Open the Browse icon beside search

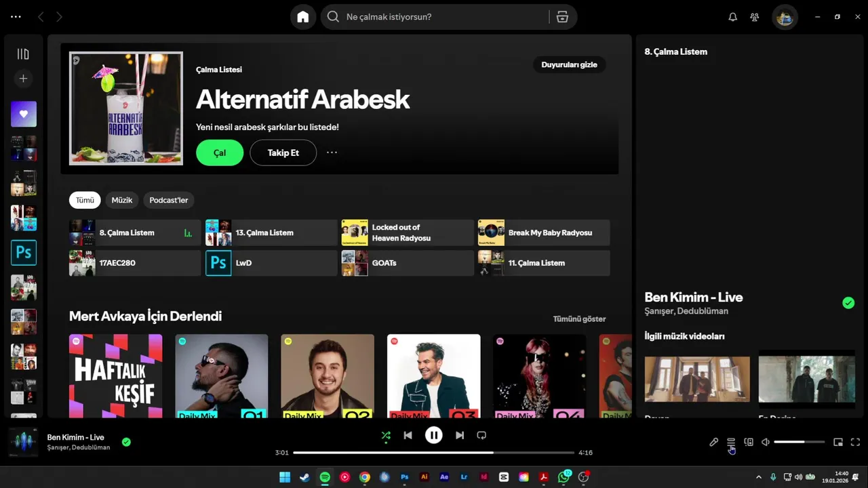(562, 17)
